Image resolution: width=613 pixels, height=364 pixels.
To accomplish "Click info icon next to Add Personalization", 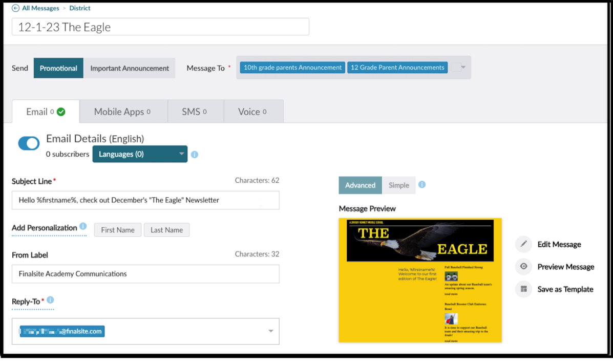I will click(83, 226).
